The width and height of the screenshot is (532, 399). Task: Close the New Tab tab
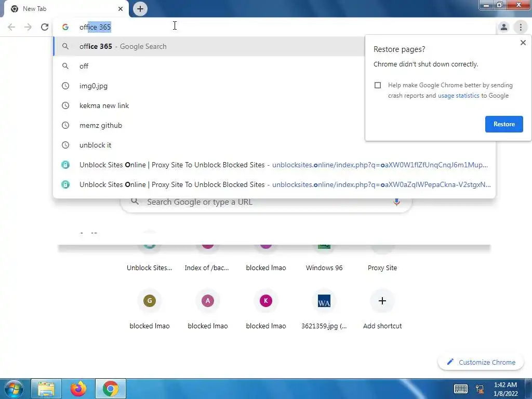[121, 9]
